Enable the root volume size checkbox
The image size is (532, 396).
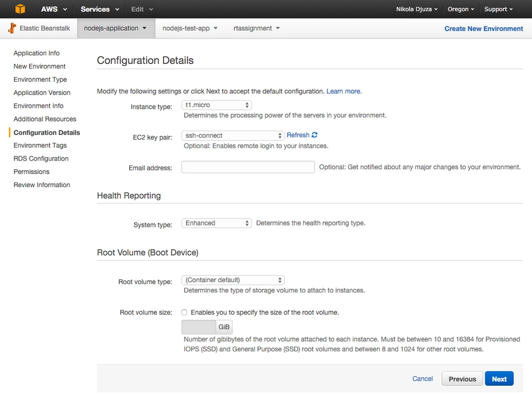(x=185, y=312)
